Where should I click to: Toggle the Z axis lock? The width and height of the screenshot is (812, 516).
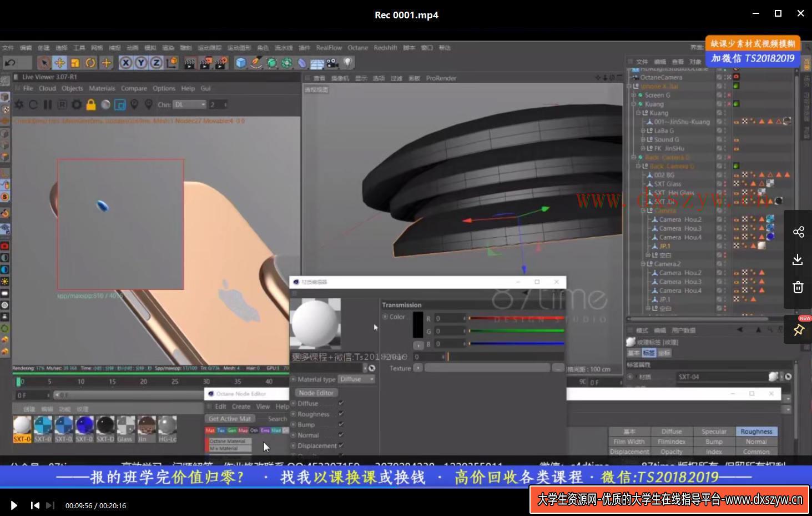pyautogui.click(x=157, y=63)
